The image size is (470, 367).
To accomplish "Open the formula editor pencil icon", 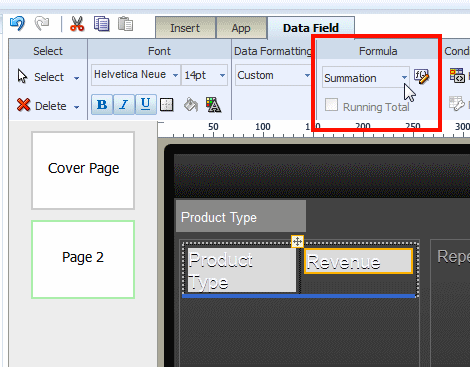I will click(x=421, y=77).
